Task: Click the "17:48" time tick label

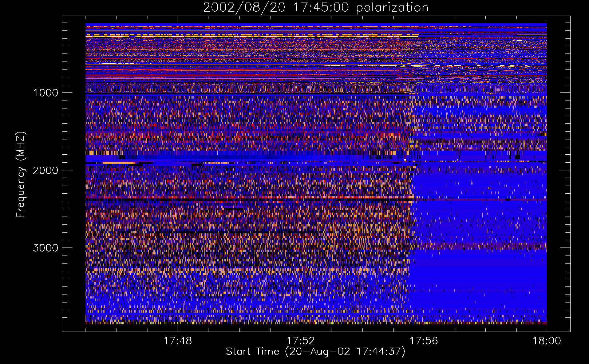Action: tap(178, 341)
